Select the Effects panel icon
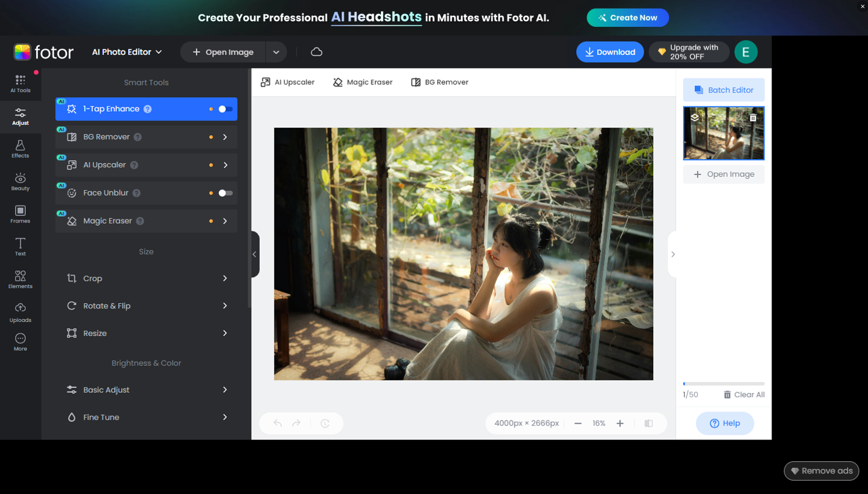Screen dimensions: 868x494 [20, 150]
